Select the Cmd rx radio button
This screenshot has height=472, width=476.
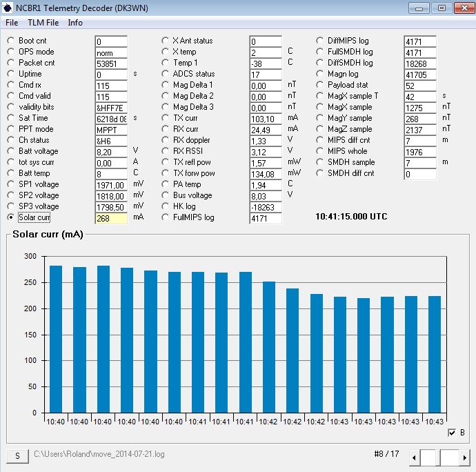coord(11,85)
